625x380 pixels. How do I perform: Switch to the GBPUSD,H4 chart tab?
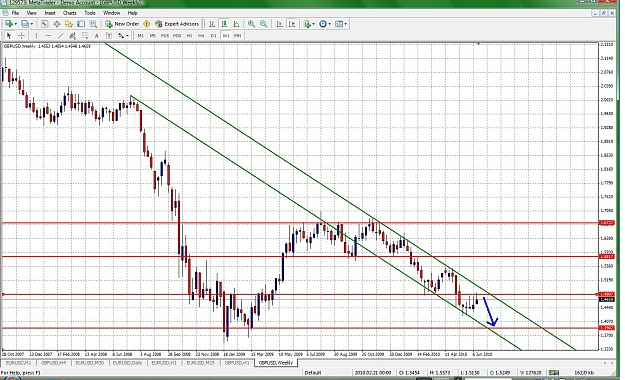54,363
